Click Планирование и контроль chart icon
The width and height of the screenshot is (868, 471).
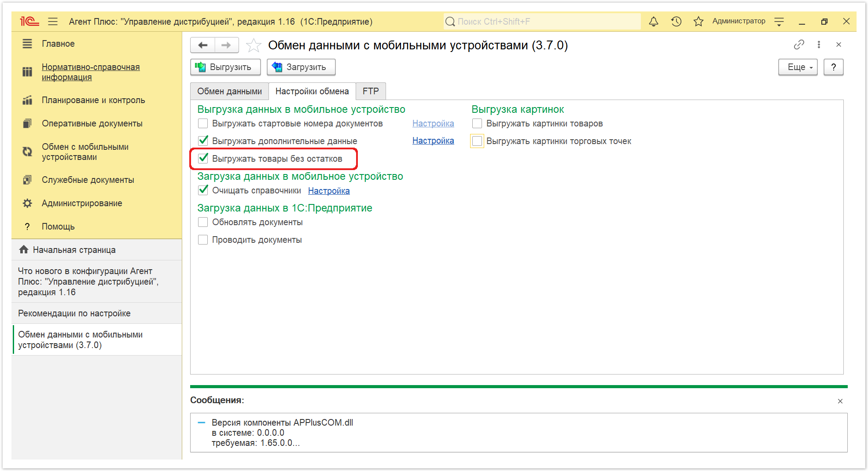pos(27,100)
